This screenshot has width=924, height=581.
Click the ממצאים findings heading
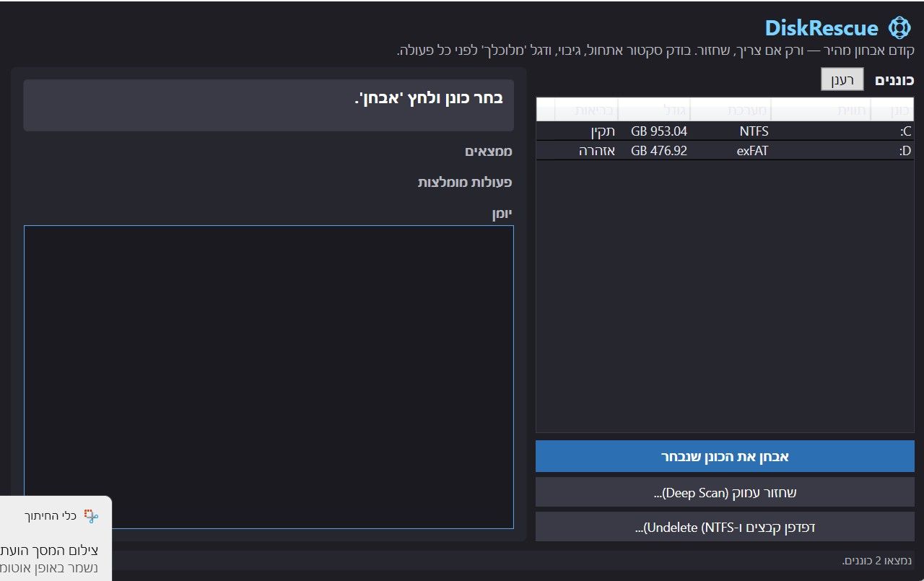[488, 152]
